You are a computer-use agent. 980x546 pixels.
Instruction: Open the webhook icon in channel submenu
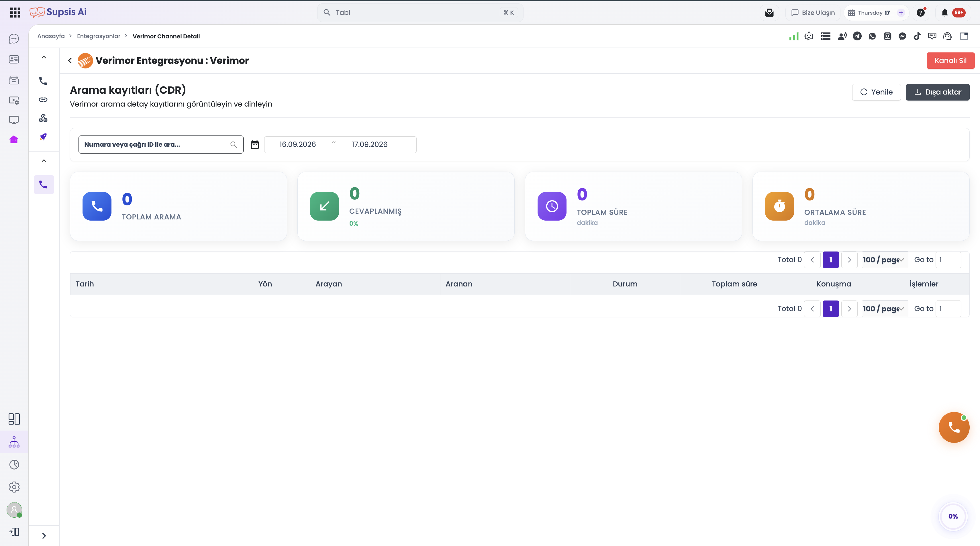pos(43,118)
